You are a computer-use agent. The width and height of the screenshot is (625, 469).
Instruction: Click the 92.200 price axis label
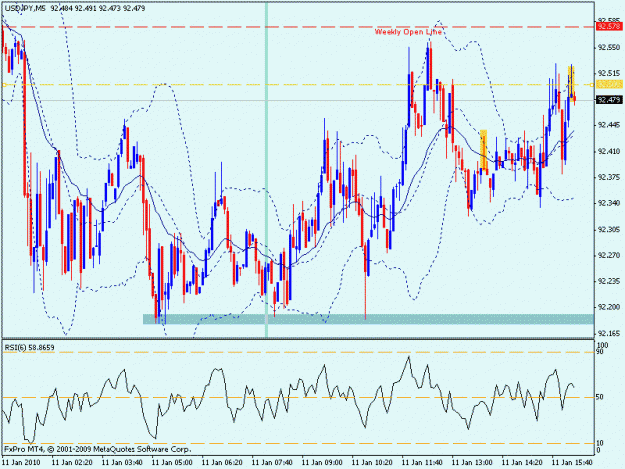point(609,307)
